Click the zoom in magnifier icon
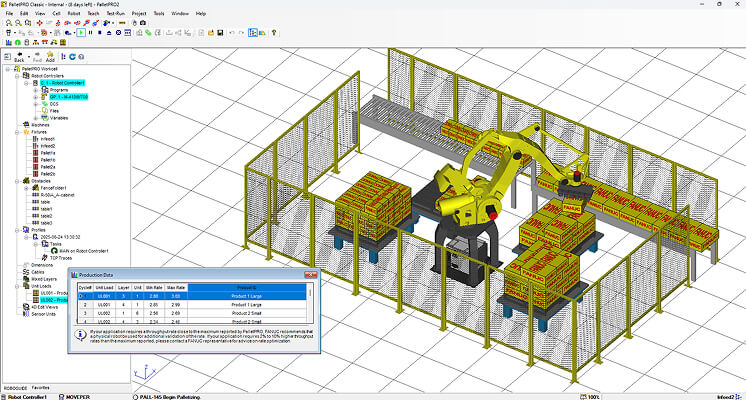This screenshot has height=400, width=746. 9,23
